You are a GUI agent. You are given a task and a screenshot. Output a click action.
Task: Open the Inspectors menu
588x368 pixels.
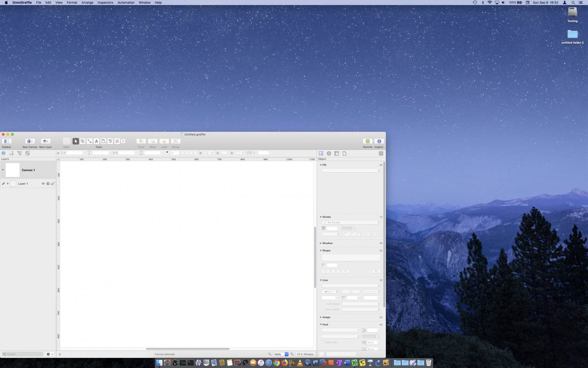click(105, 3)
